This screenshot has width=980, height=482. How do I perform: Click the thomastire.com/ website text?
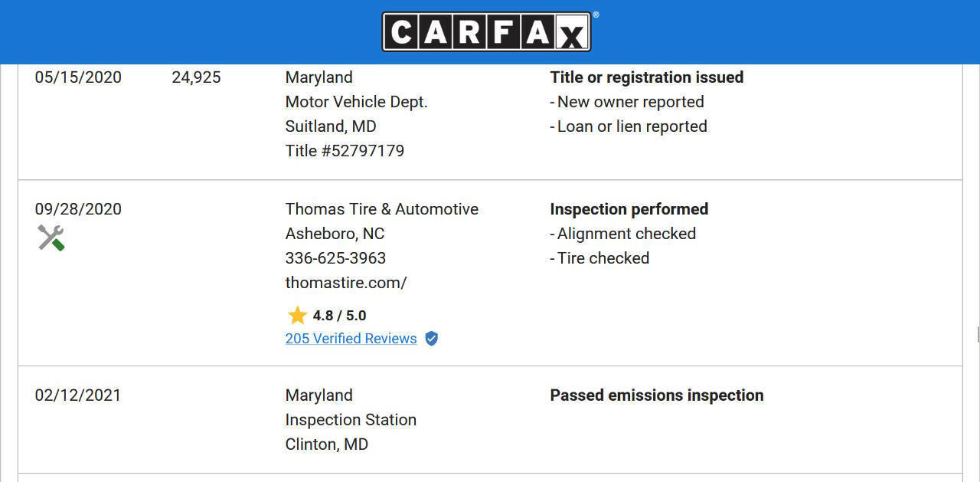click(345, 283)
